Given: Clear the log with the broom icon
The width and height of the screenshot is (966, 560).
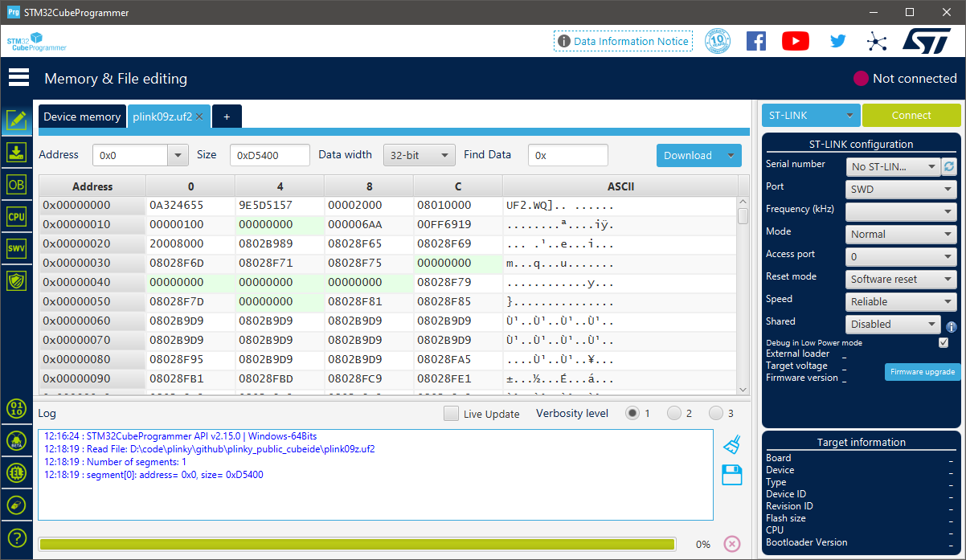Looking at the screenshot, I should click(x=731, y=444).
